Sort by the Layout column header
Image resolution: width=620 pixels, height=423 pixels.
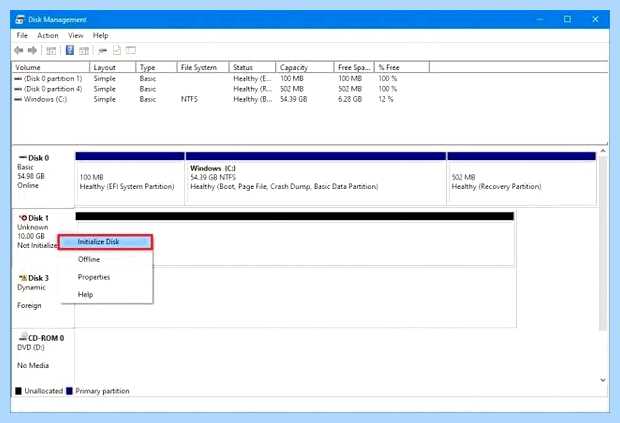point(113,67)
